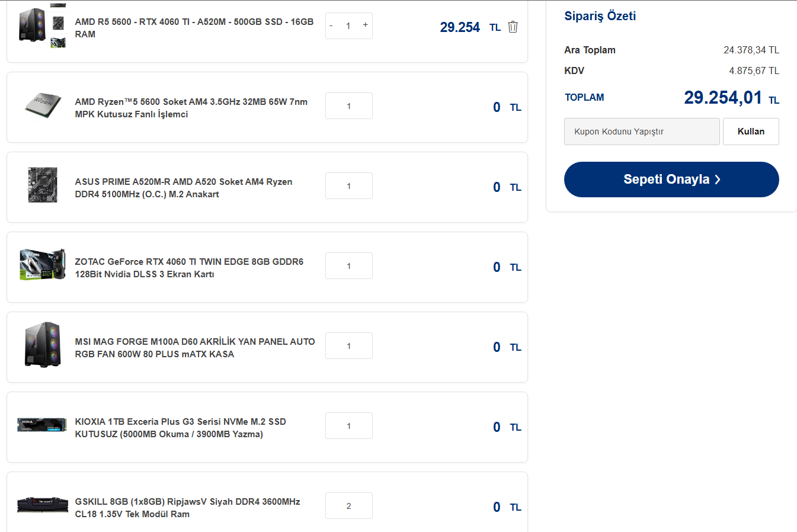Open the AMD R5 5600 - RTX 4060 TI bundle title
Screen dimensions: 797x532
[x=194, y=28]
